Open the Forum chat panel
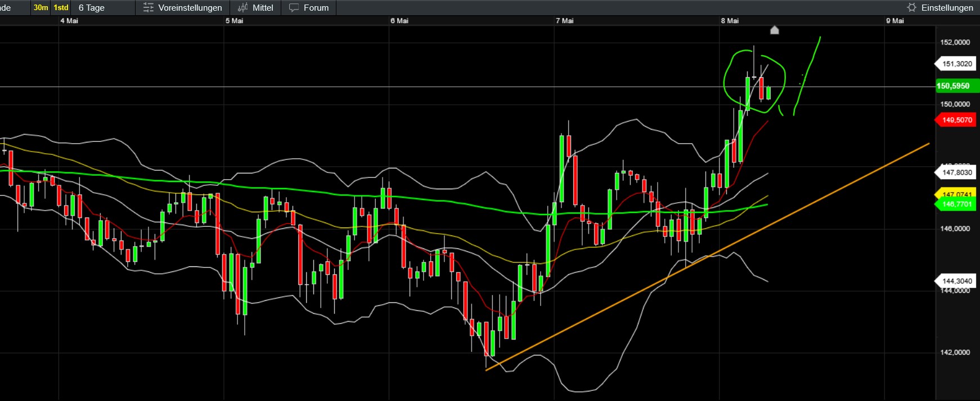This screenshot has width=980, height=401. [309, 8]
